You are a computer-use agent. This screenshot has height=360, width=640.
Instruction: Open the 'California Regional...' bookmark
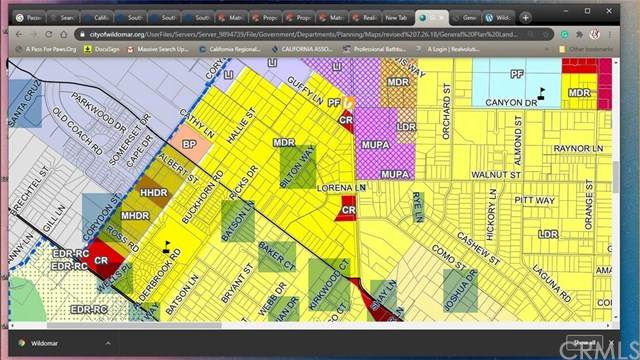[230, 49]
